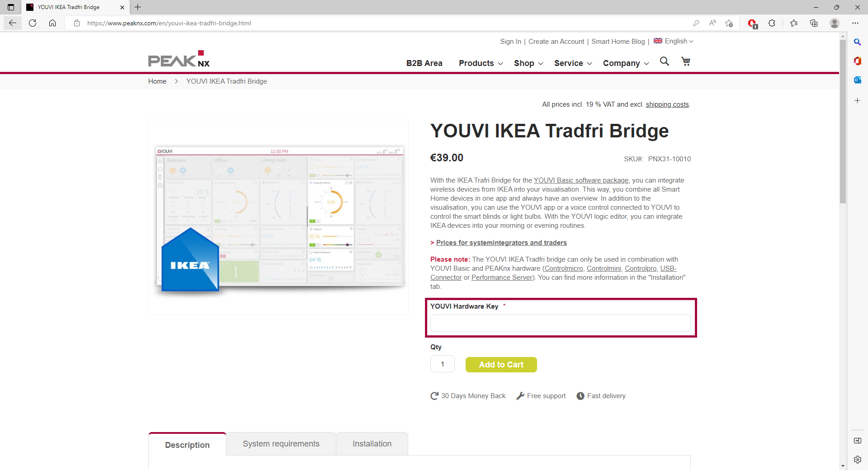This screenshot has height=470, width=868.
Task: Add a sidebar app with plus icon
Action: point(857,100)
